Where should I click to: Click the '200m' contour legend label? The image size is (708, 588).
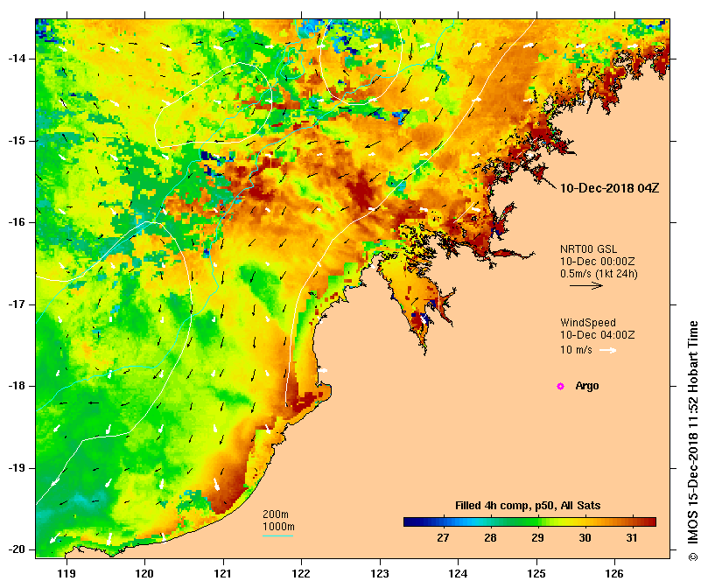point(276,514)
